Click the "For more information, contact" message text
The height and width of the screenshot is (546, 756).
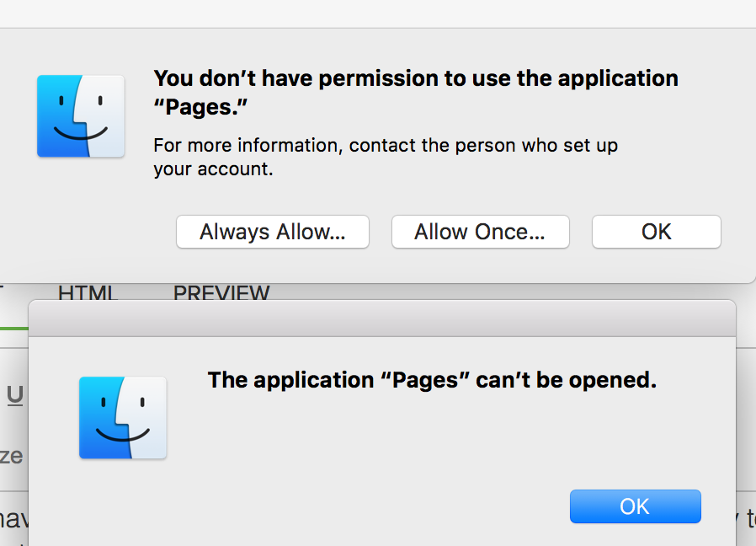pyautogui.click(x=386, y=145)
